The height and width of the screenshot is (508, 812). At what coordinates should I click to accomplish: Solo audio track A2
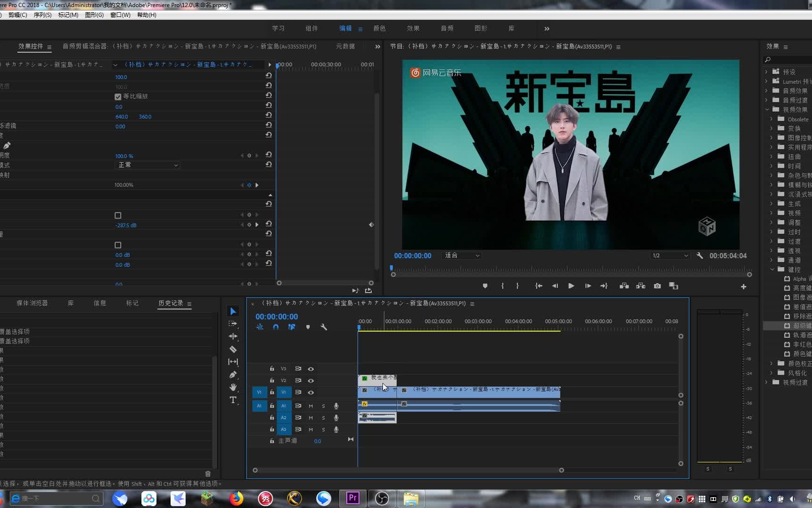pyautogui.click(x=323, y=418)
